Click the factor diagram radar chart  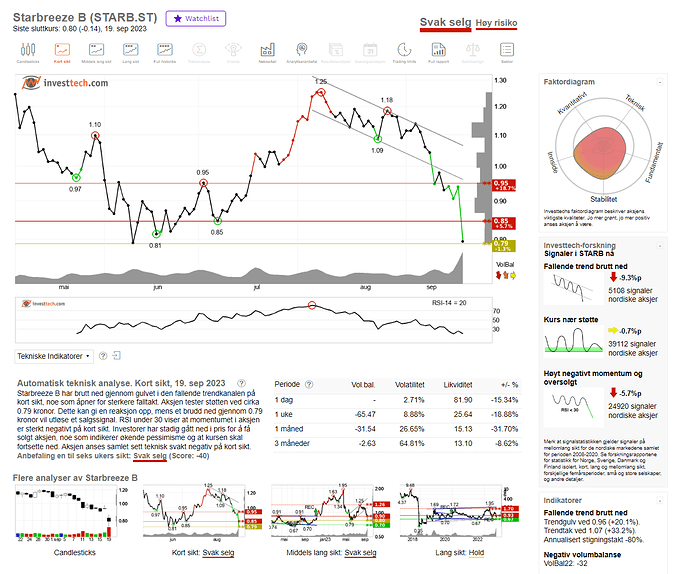tap(603, 147)
